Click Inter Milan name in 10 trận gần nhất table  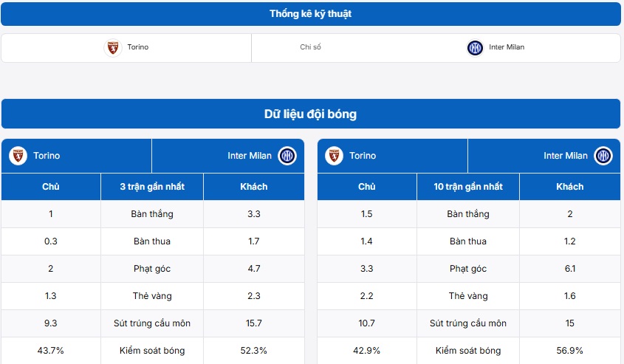(566, 156)
